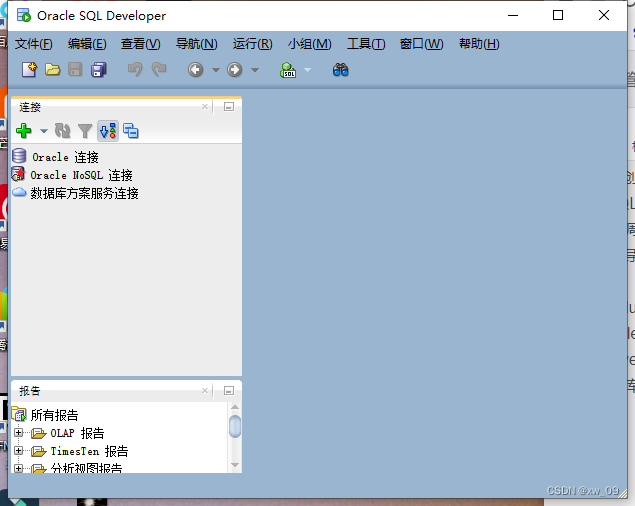Image resolution: width=635 pixels, height=506 pixels.
Task: Click the OLAP 报告 folder icon
Action: 38,433
